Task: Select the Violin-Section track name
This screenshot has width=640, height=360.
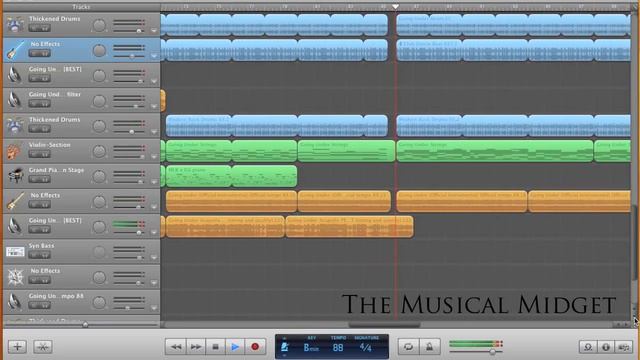Action: pos(49,145)
